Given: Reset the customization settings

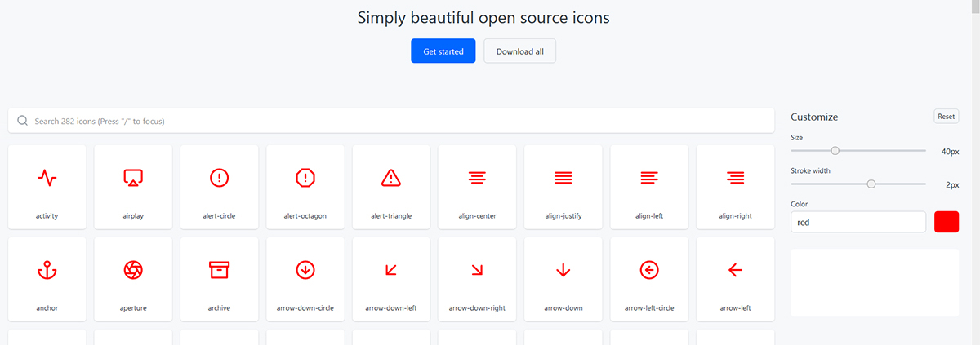Looking at the screenshot, I should pyautogui.click(x=947, y=117).
